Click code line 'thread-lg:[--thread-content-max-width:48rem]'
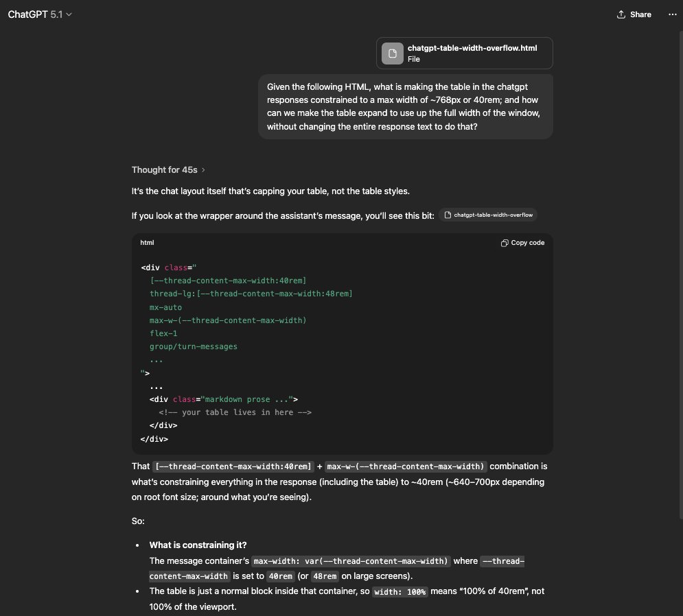 coord(251,294)
